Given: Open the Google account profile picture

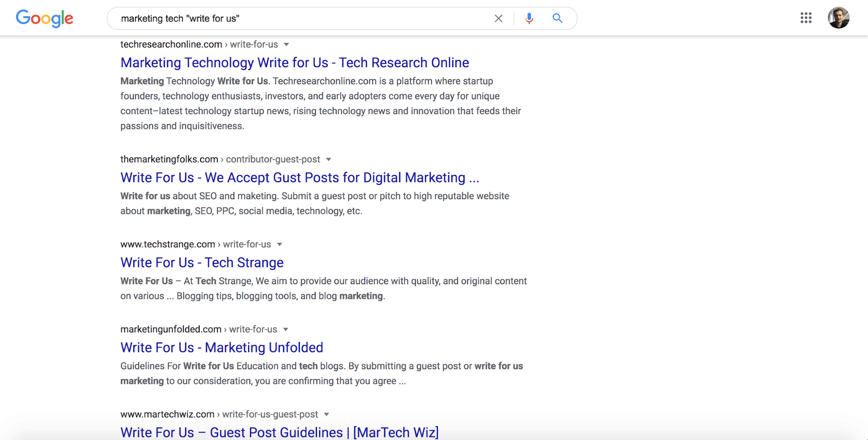Looking at the screenshot, I should pyautogui.click(x=838, y=18).
